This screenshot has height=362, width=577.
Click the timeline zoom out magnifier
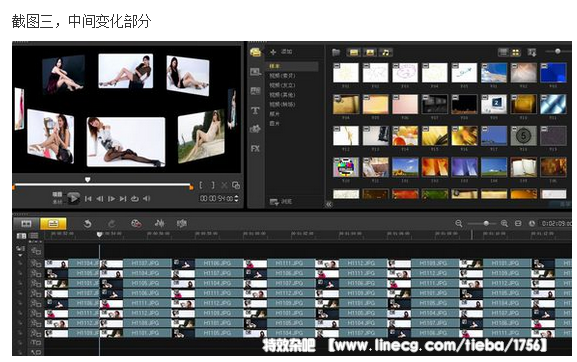459,223
